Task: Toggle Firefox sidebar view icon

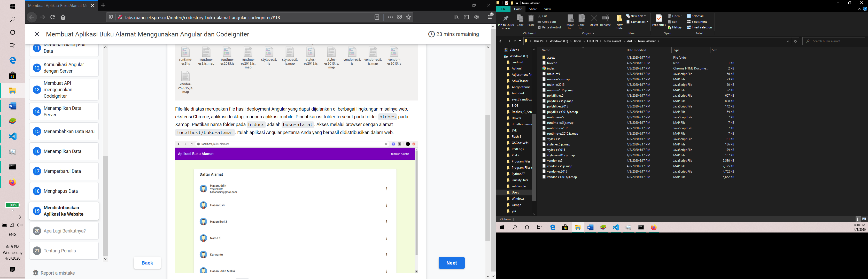Action: pos(466,17)
